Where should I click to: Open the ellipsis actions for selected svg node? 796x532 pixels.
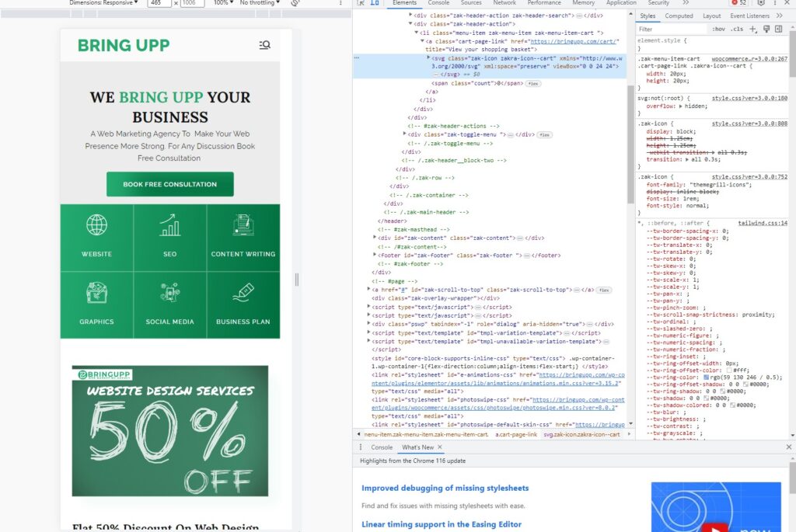356,57
